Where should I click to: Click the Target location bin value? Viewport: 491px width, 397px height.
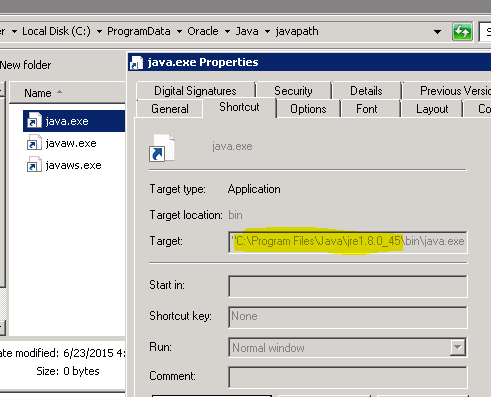tap(235, 215)
